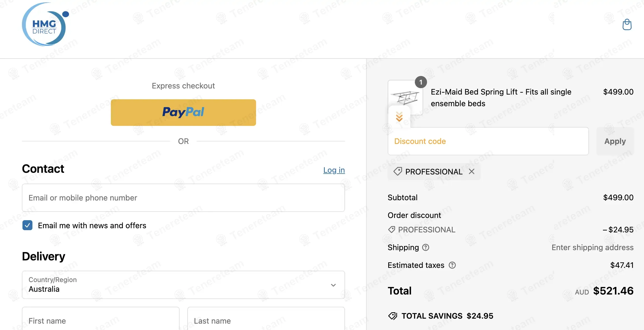Open the Ezi-Maid Bed Spring Lift thumbnail
Viewport: 644px width, 330px height.
coord(405,98)
